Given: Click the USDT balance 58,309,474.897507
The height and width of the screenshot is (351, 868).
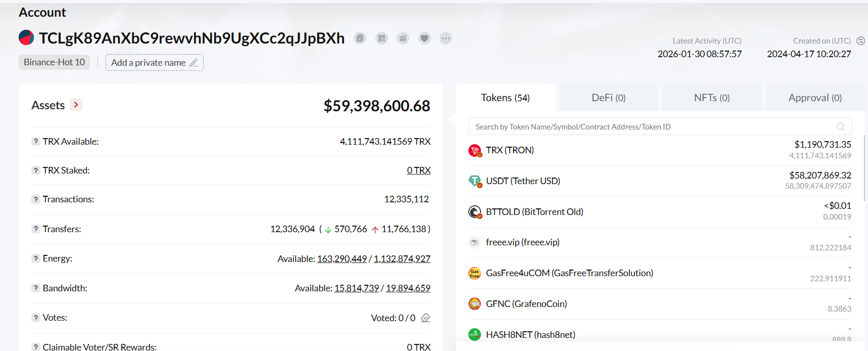Looking at the screenshot, I should [818, 186].
